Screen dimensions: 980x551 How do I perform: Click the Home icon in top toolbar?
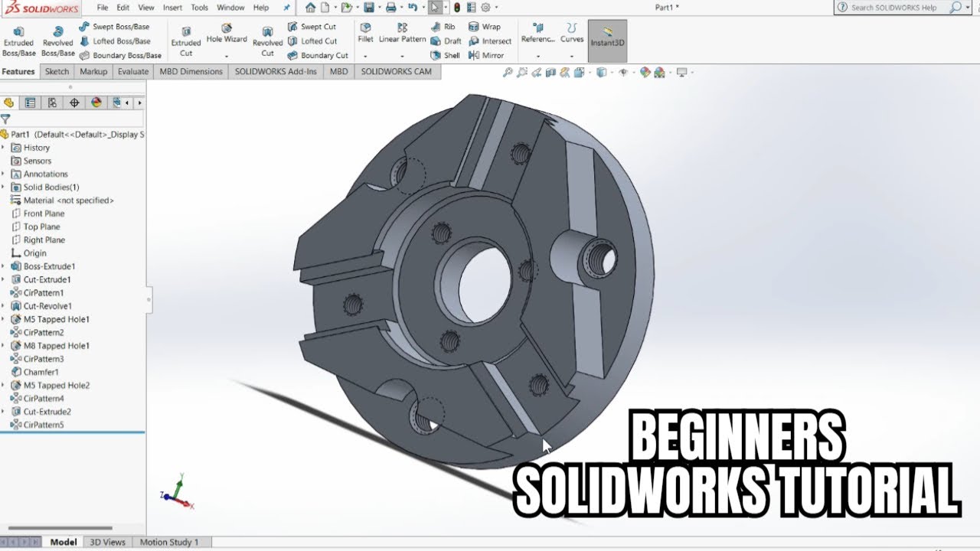310,8
